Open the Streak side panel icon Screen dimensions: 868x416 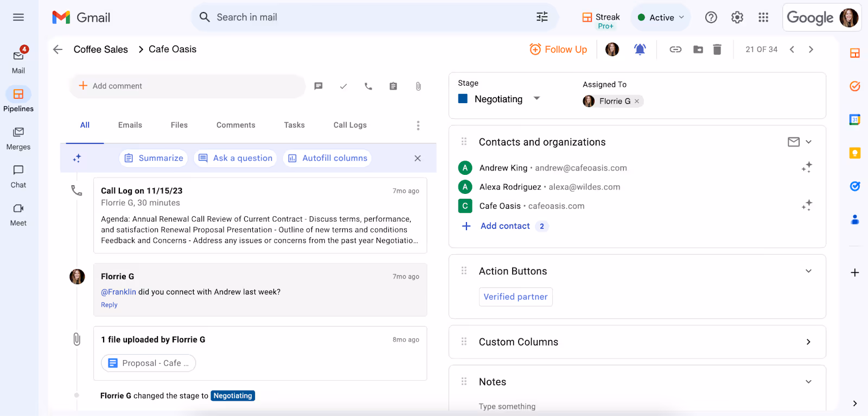coord(855,53)
